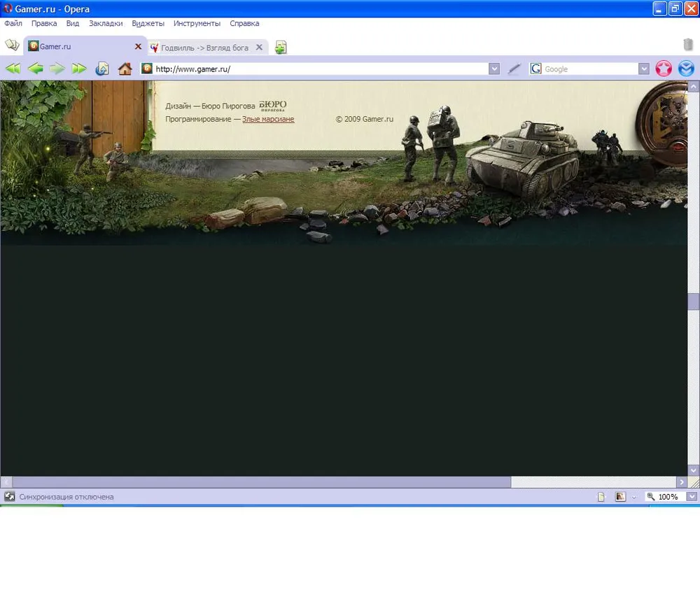Click the wand icon beside the address bar
The image size is (700, 615).
(514, 69)
